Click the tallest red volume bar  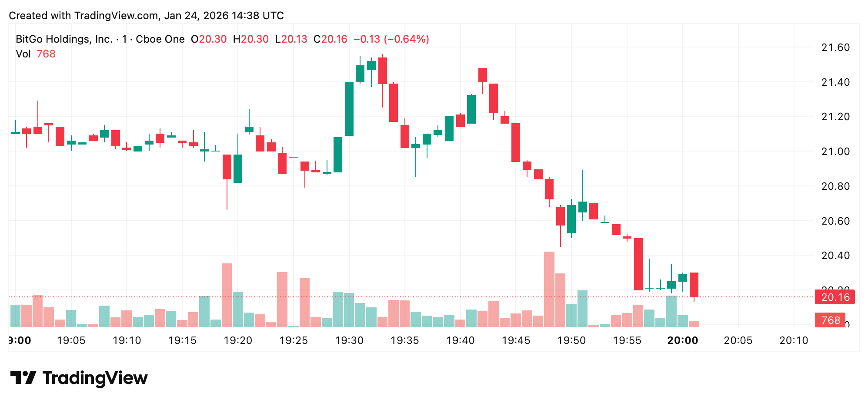(549, 289)
